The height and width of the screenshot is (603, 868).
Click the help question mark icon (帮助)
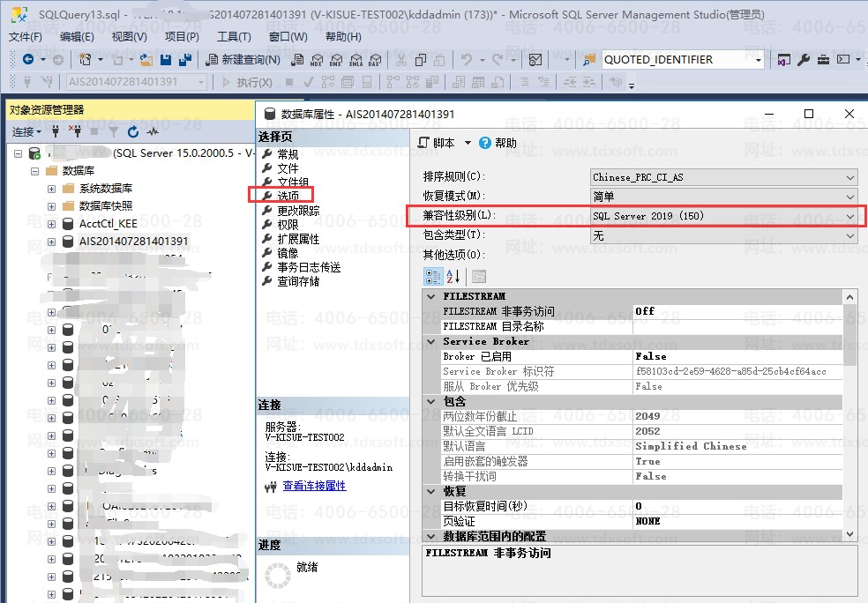[x=485, y=143]
